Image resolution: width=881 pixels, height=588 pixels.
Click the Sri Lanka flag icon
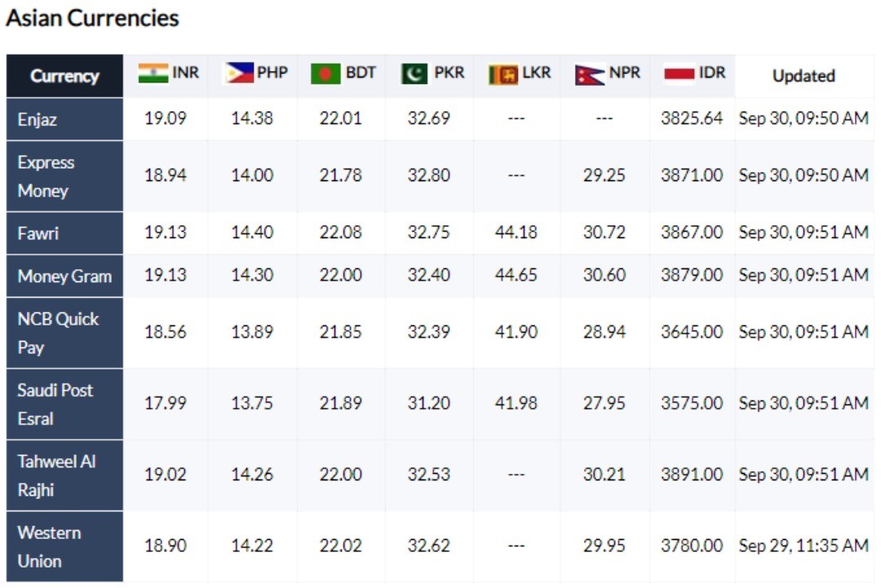[503, 75]
